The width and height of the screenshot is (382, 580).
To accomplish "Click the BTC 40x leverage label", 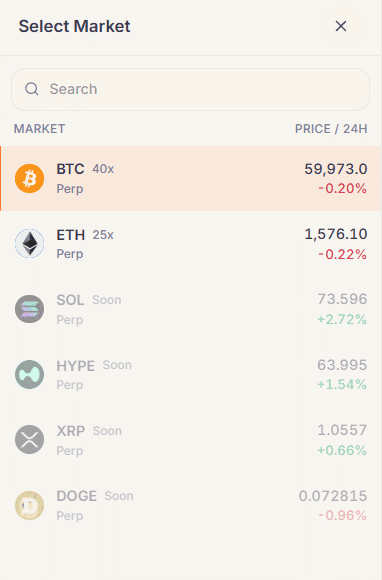I will click(103, 169).
